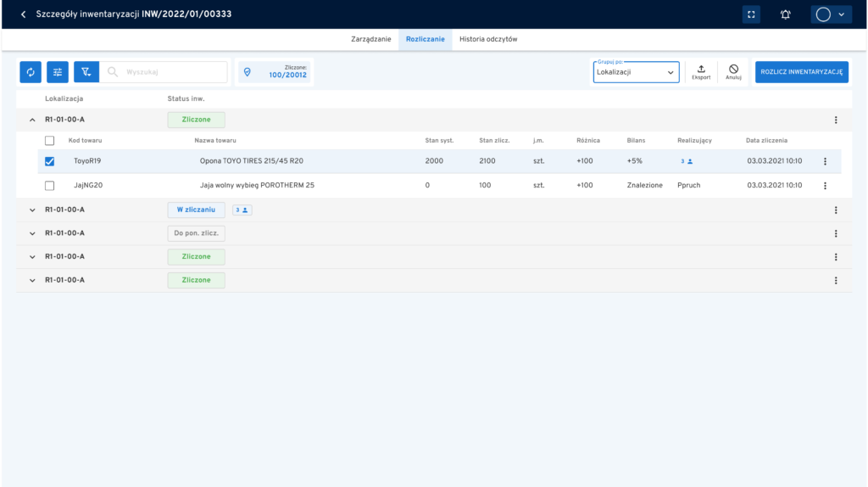Uncheck the ToyoR19 row checkbox
Screen dimensions: 868x487
tap(49, 161)
